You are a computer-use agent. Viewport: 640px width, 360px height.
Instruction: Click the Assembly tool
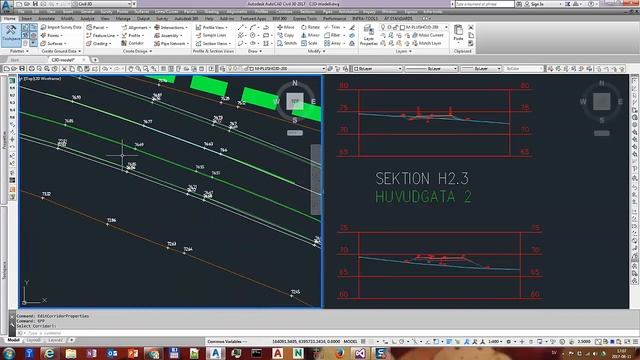click(x=168, y=36)
